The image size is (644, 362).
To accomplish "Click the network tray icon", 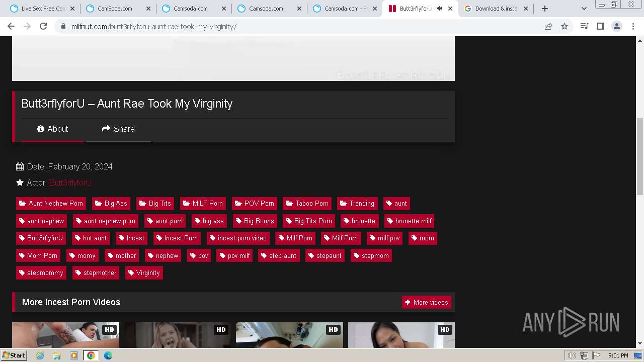I will pyautogui.click(x=584, y=355).
